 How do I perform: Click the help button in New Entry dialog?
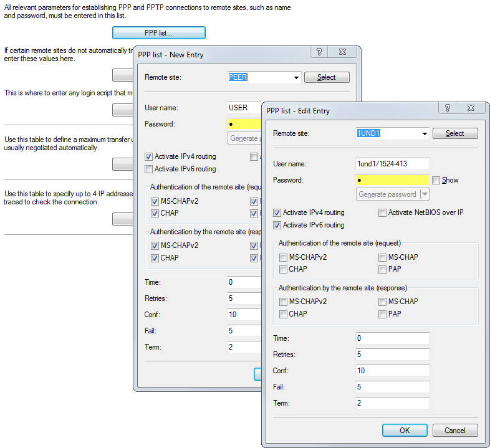(x=319, y=53)
